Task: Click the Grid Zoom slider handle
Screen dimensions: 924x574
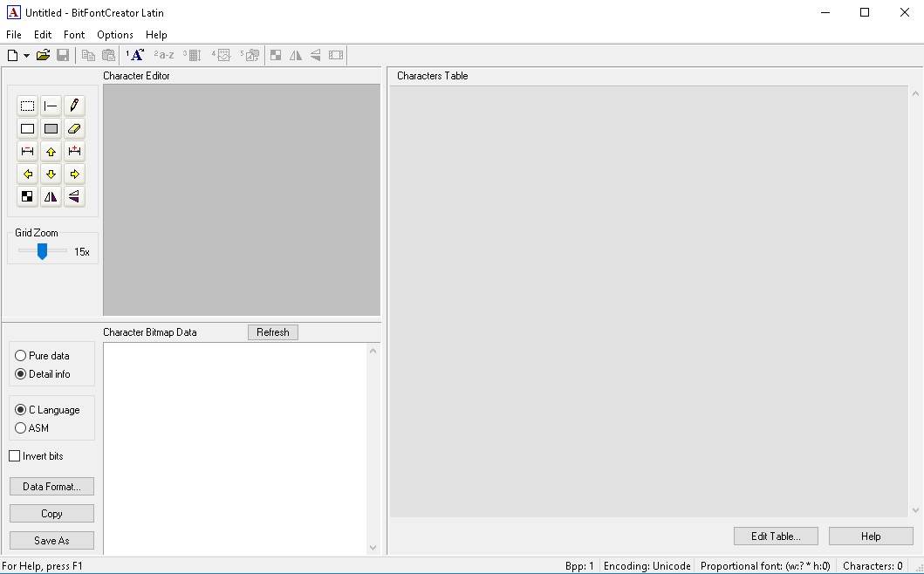Action: (x=41, y=251)
